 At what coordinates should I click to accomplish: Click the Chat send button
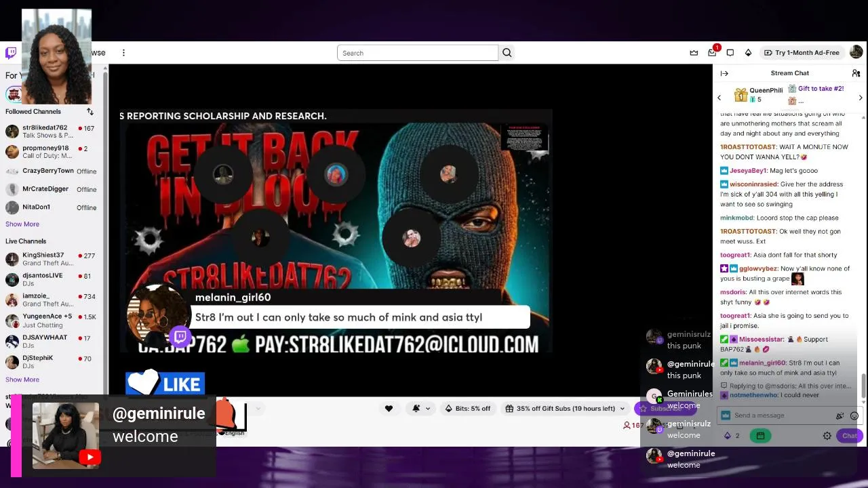(x=849, y=436)
